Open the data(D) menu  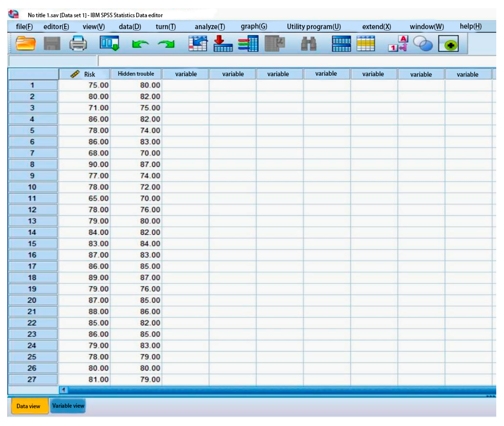[130, 26]
